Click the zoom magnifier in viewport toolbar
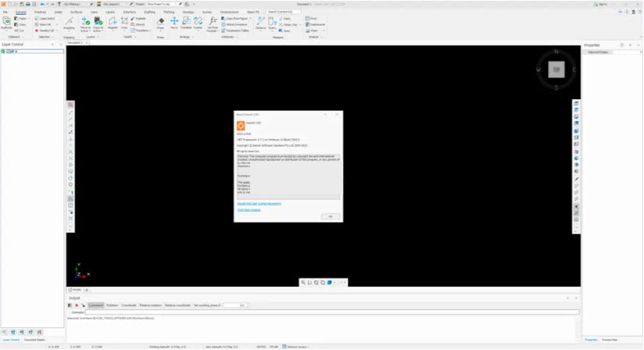Viewport: 644px width, 350px height. tap(303, 282)
